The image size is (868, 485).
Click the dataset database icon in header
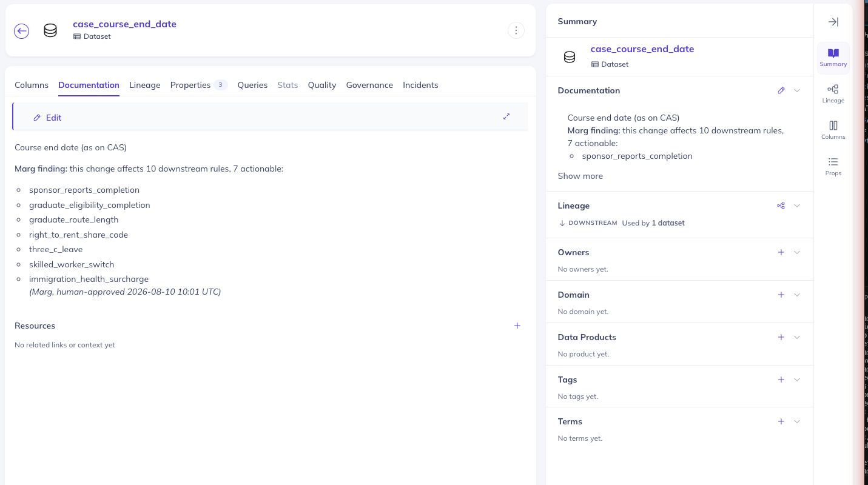tap(50, 30)
